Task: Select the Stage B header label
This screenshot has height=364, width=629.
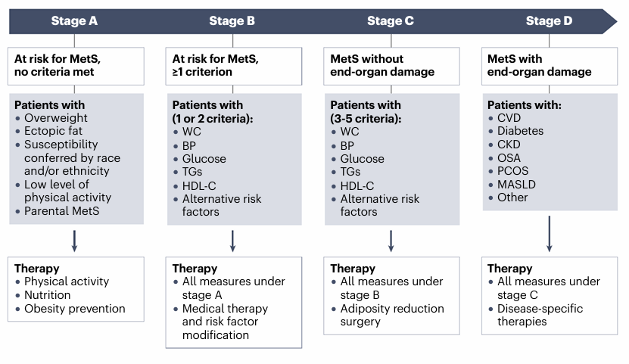Action: coord(232,21)
